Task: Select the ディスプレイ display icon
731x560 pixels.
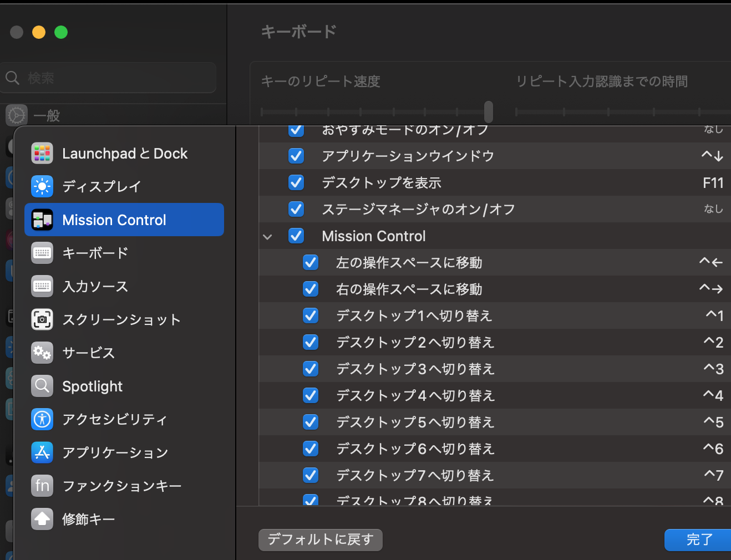Action: pyautogui.click(x=42, y=186)
